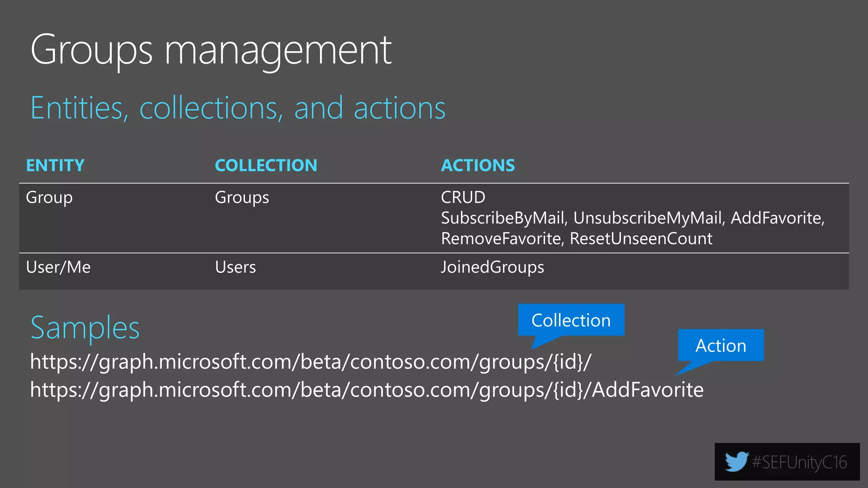The height and width of the screenshot is (488, 868).
Task: Click the Samples heading
Action: [85, 328]
